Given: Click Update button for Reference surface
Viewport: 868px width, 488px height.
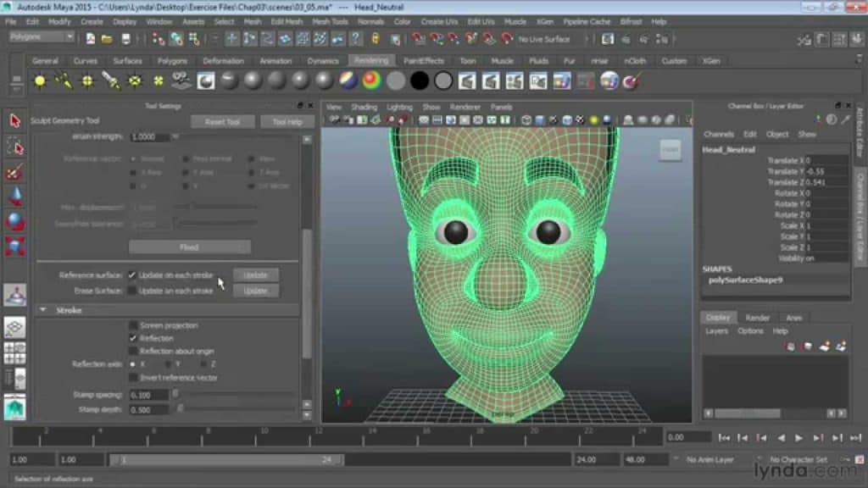Looking at the screenshot, I should click(x=255, y=275).
